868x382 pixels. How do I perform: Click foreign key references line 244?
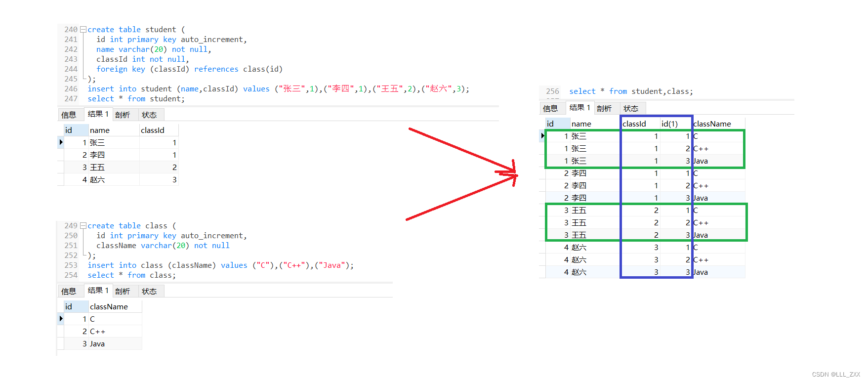(x=190, y=69)
